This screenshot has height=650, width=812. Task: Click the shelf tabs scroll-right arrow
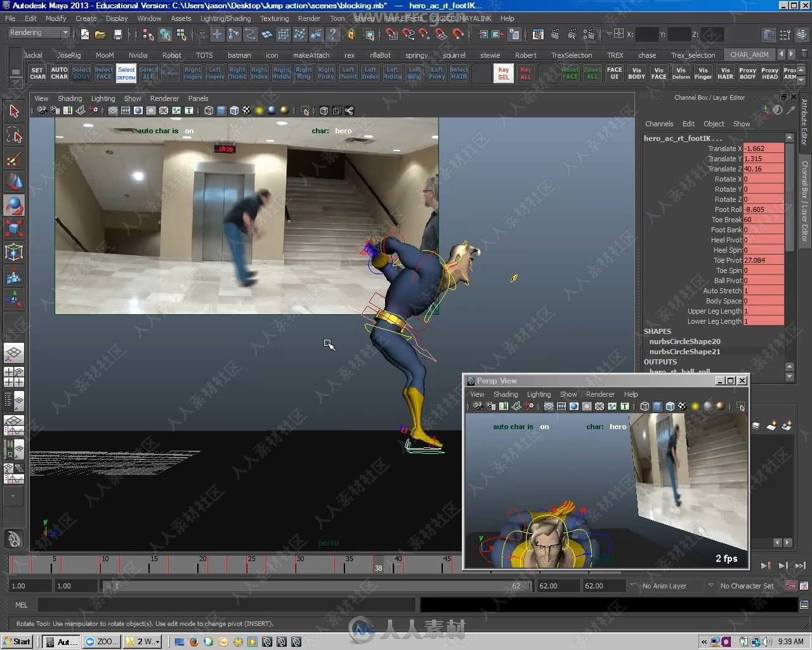791,55
